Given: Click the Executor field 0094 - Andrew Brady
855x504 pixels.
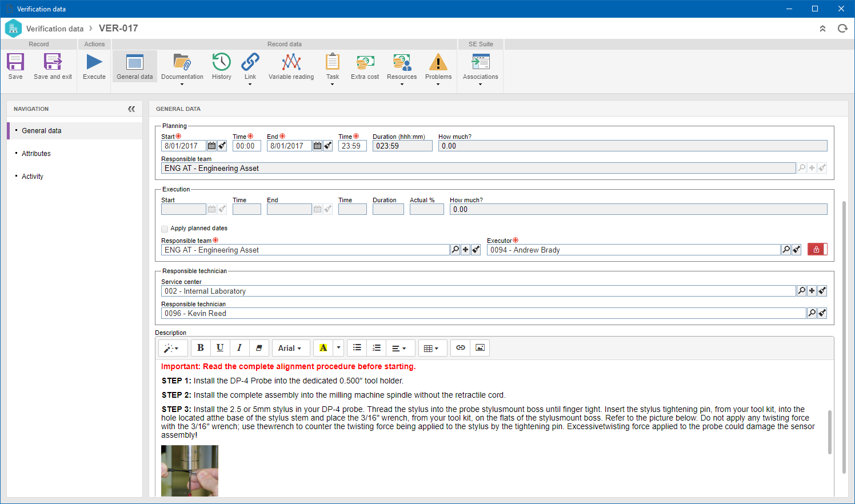Looking at the screenshot, I should tap(634, 250).
